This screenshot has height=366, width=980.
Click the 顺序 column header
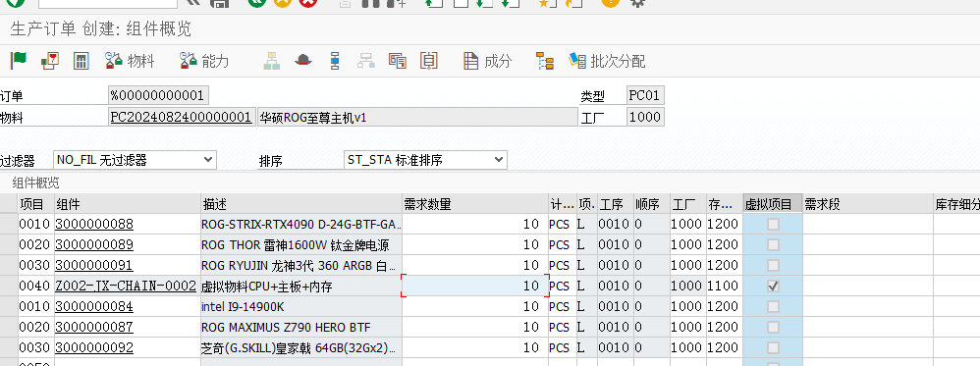click(x=651, y=204)
